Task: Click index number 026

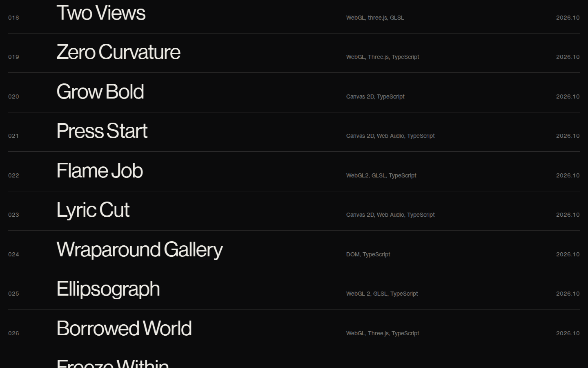Action: (13, 333)
